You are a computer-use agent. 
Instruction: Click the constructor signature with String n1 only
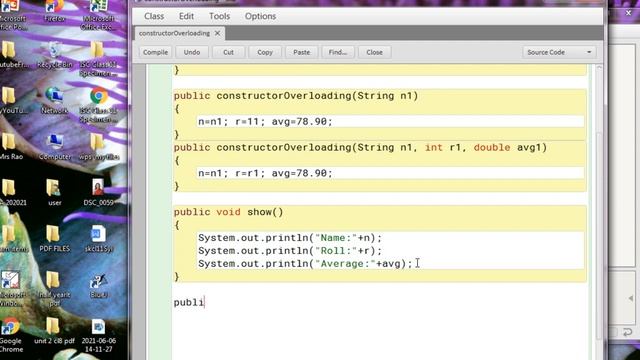296,96
